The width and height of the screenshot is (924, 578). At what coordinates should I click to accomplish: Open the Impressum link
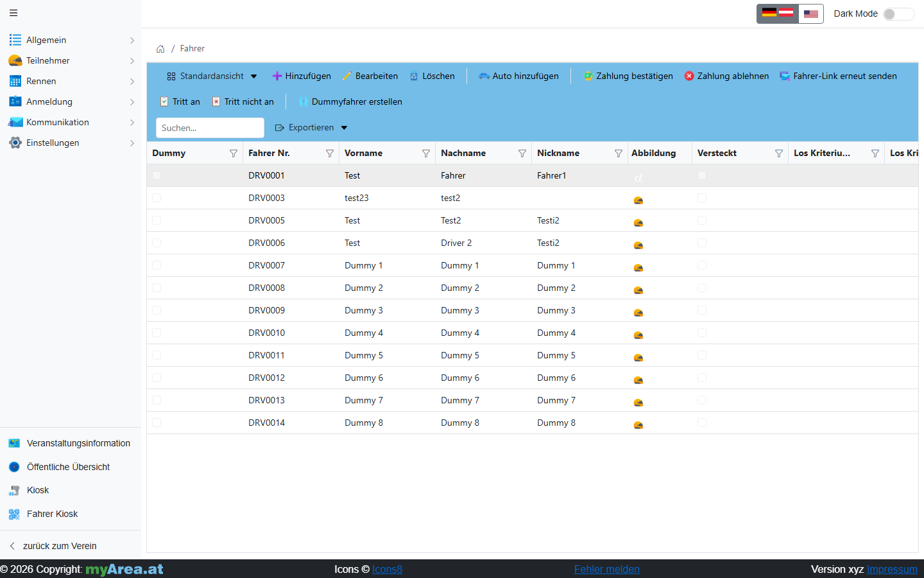pyautogui.click(x=892, y=569)
